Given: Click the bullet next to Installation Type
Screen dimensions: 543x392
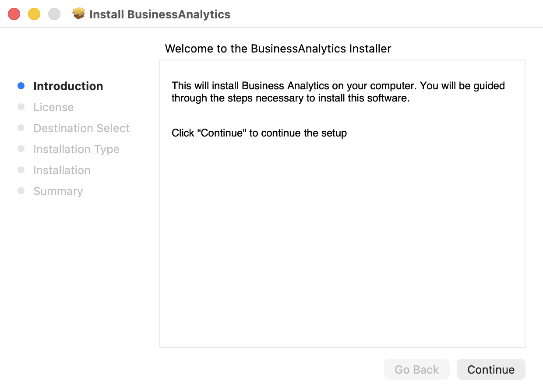Looking at the screenshot, I should coord(21,149).
